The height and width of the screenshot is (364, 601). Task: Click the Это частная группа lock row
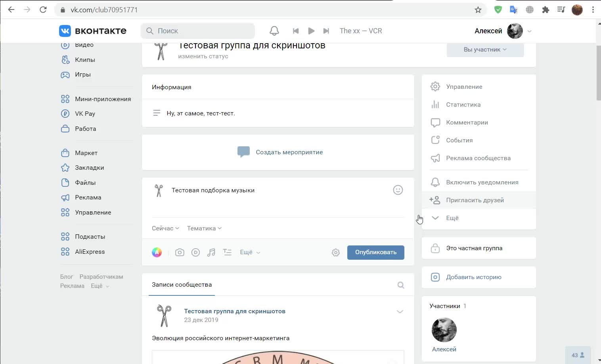[x=479, y=248]
